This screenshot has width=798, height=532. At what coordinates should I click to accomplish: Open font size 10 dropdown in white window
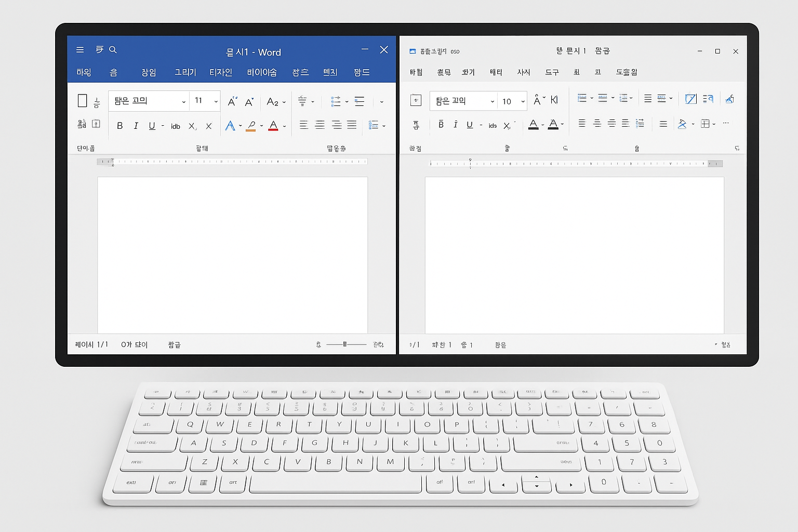[523, 102]
